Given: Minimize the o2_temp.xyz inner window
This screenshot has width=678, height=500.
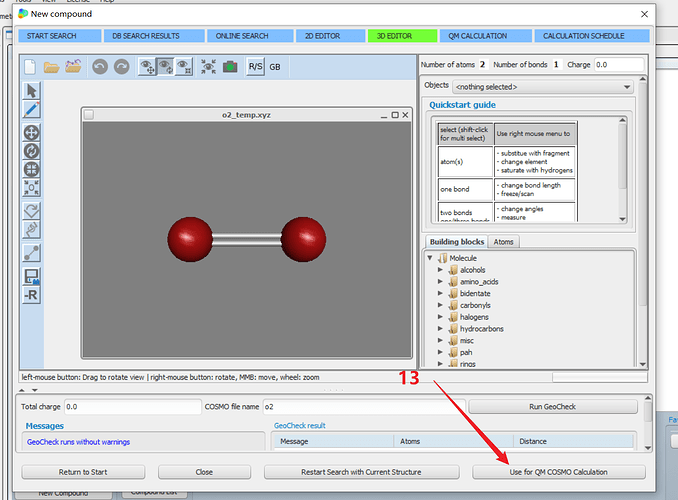Looking at the screenshot, I should [384, 115].
